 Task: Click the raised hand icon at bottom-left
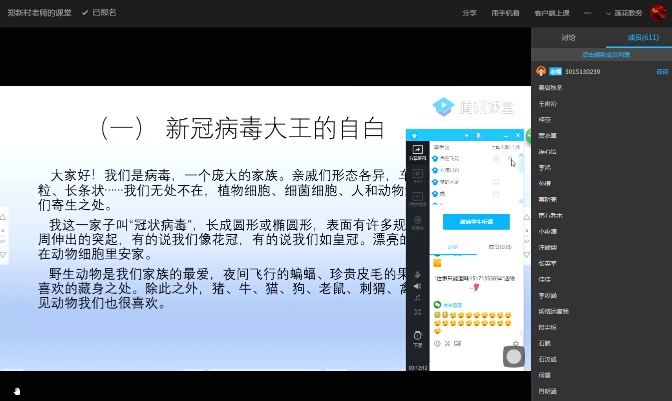click(16, 389)
